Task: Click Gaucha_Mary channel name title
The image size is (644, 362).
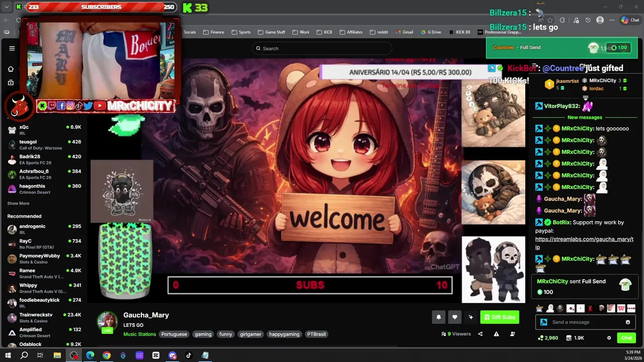Action: 146,315
